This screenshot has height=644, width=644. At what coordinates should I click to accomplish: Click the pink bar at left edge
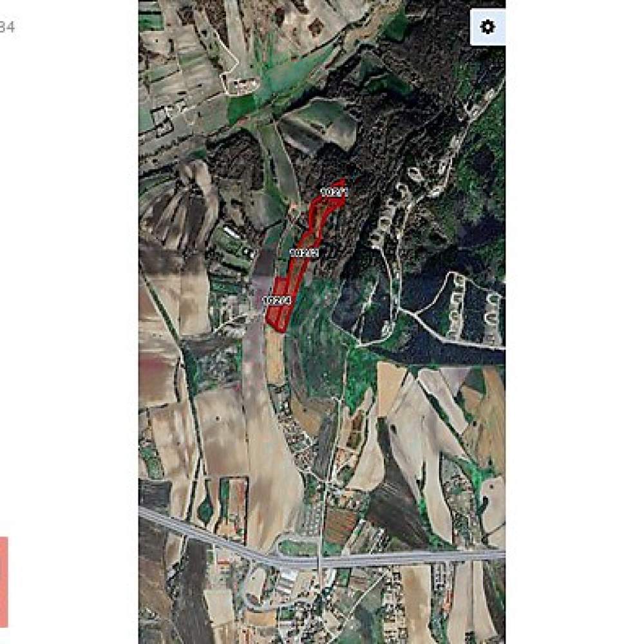coord(4,582)
